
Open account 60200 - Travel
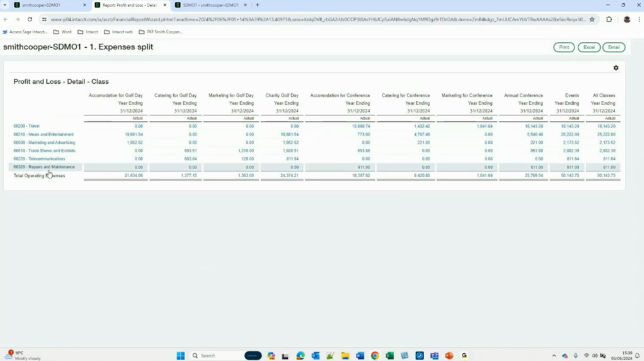[x=26, y=126]
